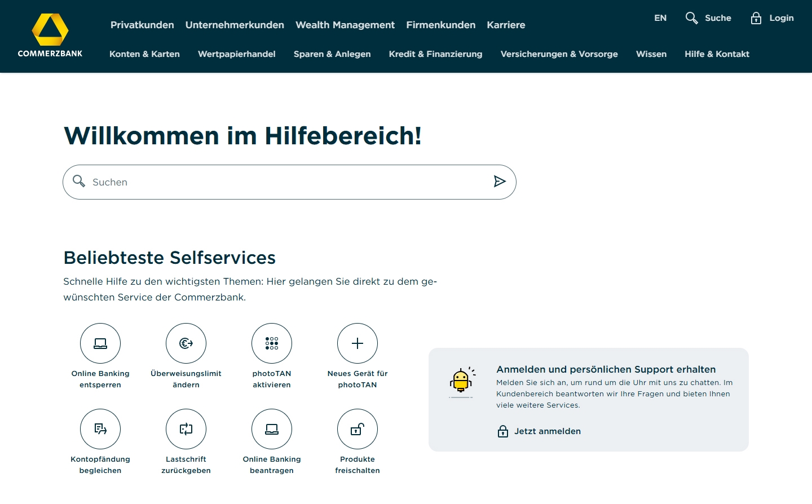This screenshot has height=504, width=812.
Task: Open photoTAN aktivieren dots icon
Action: pyautogui.click(x=272, y=343)
